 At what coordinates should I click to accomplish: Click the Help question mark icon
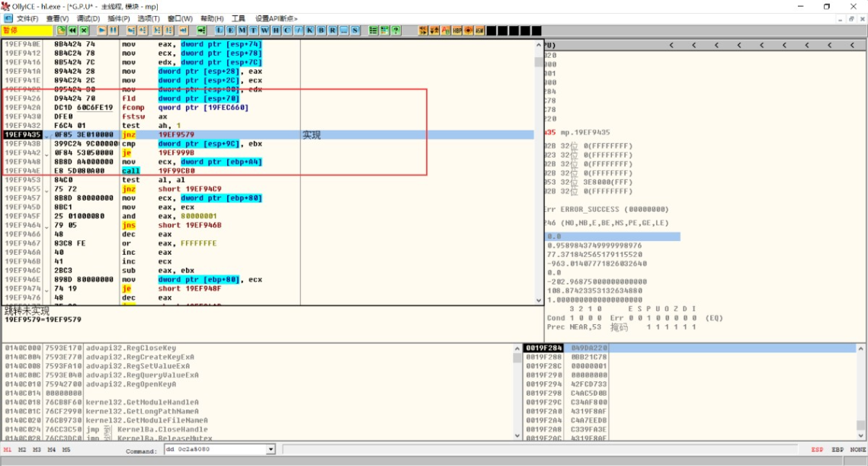pyautogui.click(x=396, y=31)
